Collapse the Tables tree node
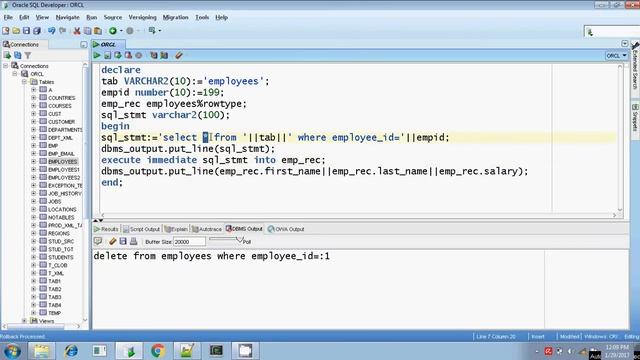Screen dimensions: 640x360 point(24,82)
